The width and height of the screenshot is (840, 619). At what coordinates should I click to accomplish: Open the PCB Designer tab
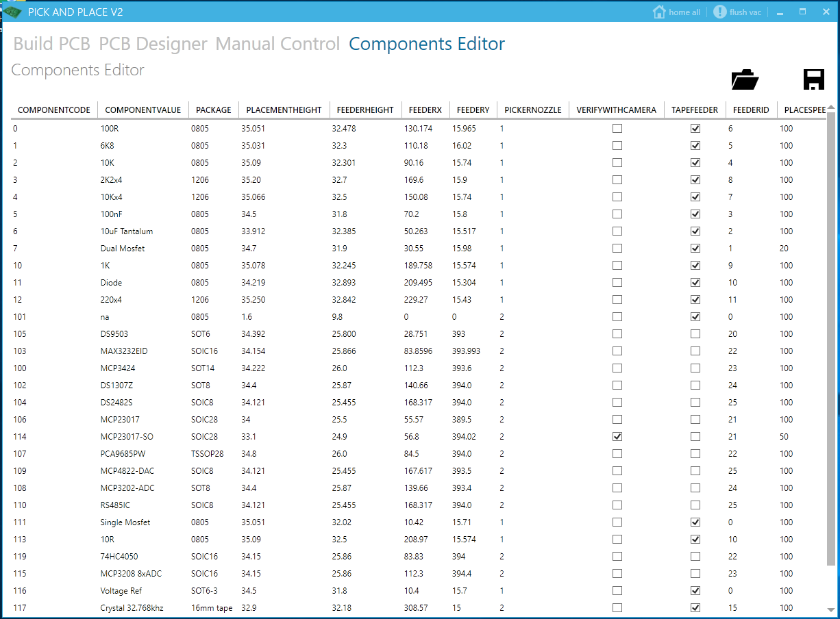tap(152, 44)
